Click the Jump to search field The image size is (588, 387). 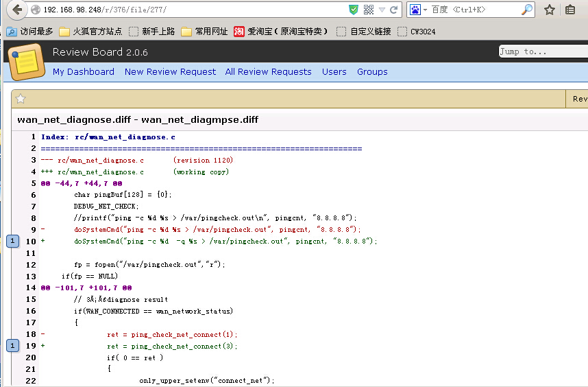[543, 51]
